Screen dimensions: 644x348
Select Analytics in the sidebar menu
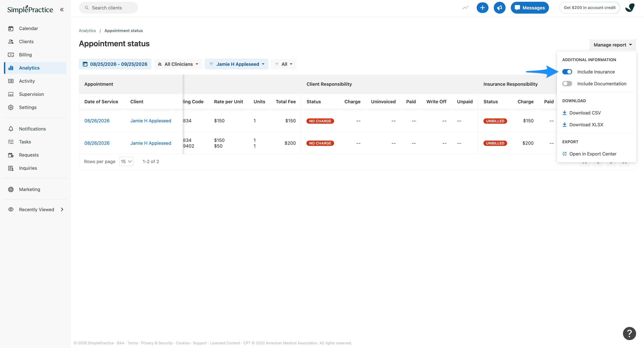tap(35, 68)
